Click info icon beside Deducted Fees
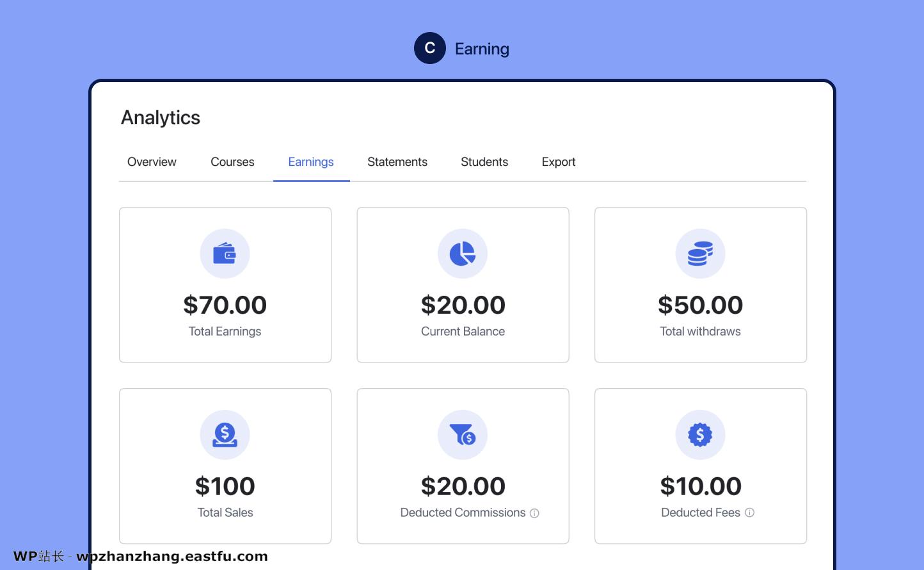Viewport: 924px width, 570px height. 749,512
